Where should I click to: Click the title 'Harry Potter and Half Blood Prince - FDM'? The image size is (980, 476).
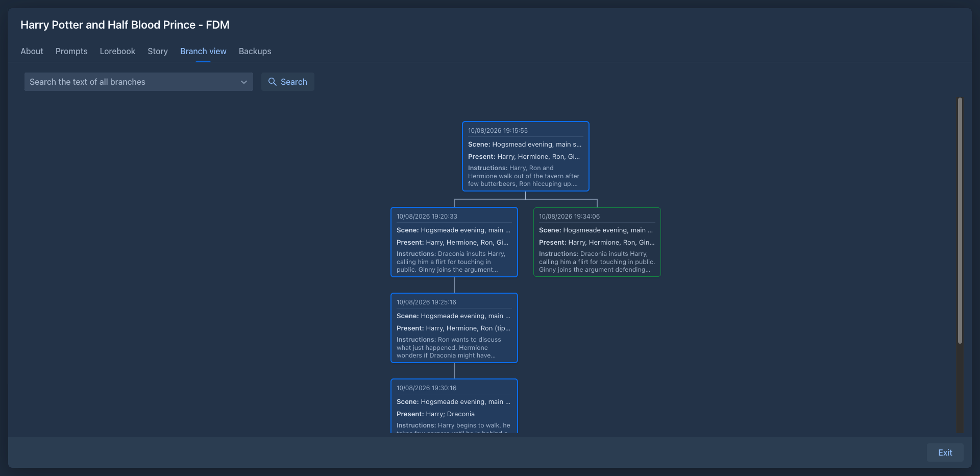125,25
